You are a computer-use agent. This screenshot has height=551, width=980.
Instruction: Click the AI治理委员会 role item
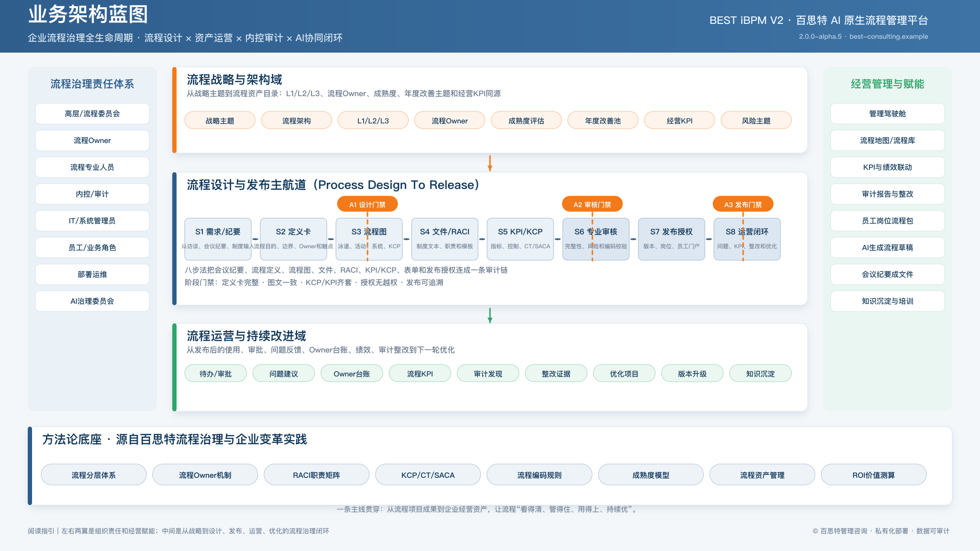(x=92, y=301)
